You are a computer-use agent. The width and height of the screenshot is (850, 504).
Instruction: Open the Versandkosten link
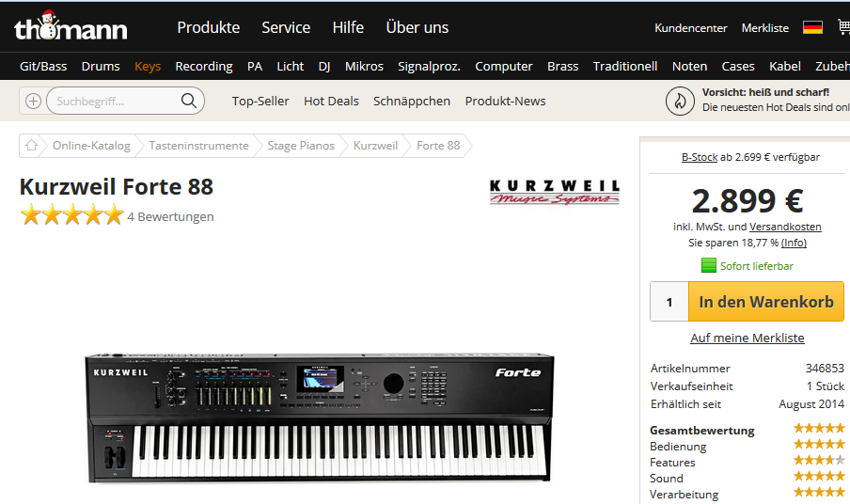[785, 227]
